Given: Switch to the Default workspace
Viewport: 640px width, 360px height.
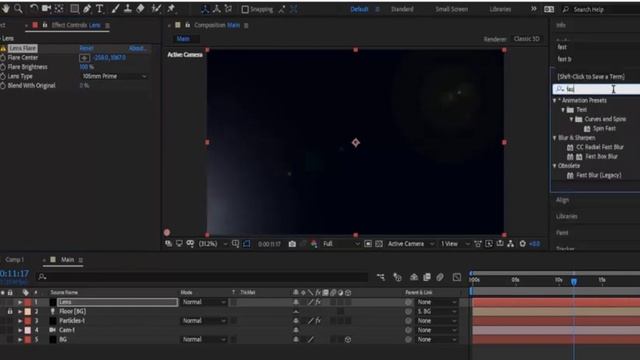Looking at the screenshot, I should (359, 9).
